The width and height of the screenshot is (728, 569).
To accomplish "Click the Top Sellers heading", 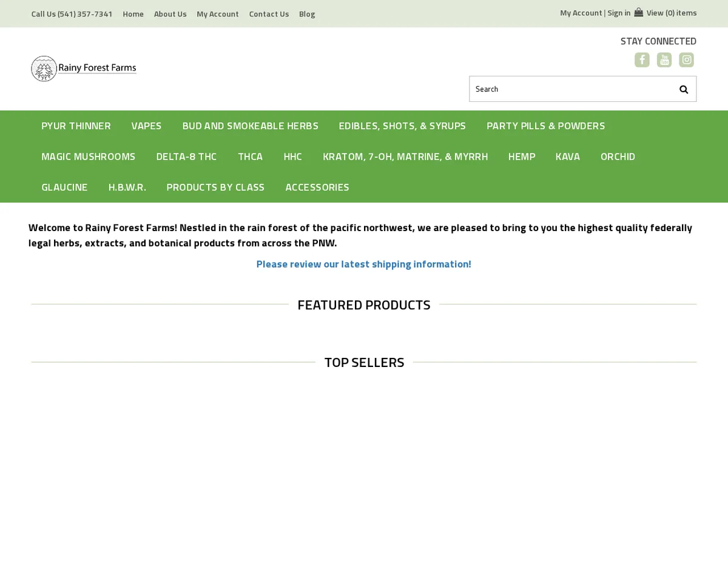I will [364, 362].
